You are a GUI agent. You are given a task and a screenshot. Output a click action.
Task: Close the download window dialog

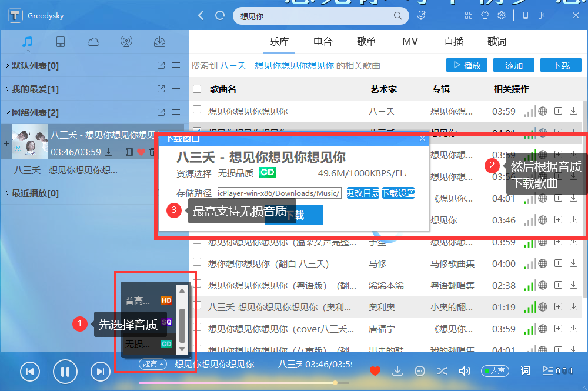click(422, 139)
